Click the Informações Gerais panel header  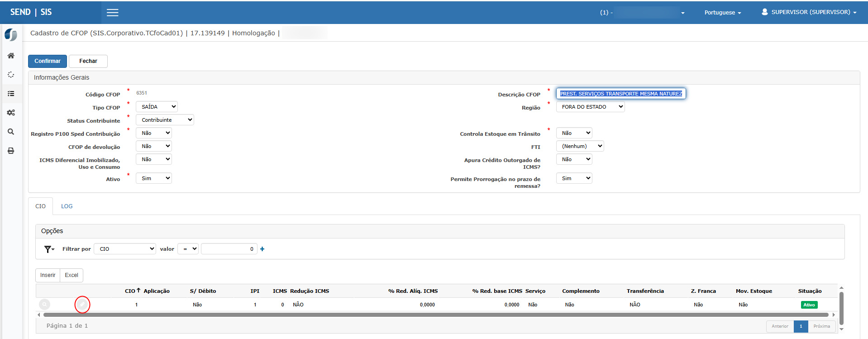point(444,78)
